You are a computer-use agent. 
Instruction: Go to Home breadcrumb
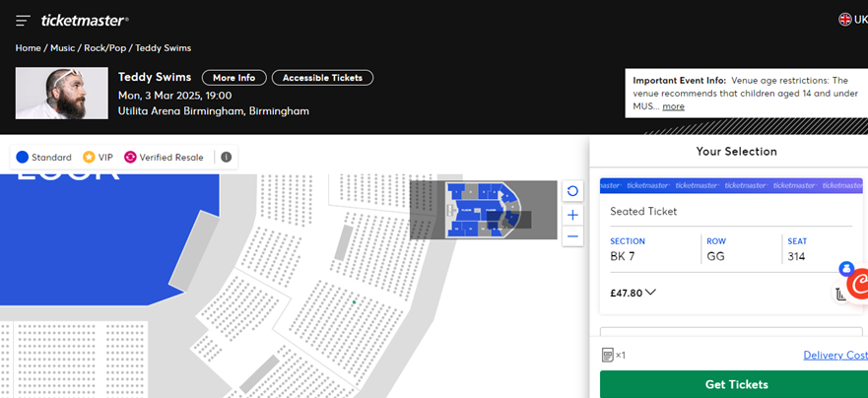(28, 48)
